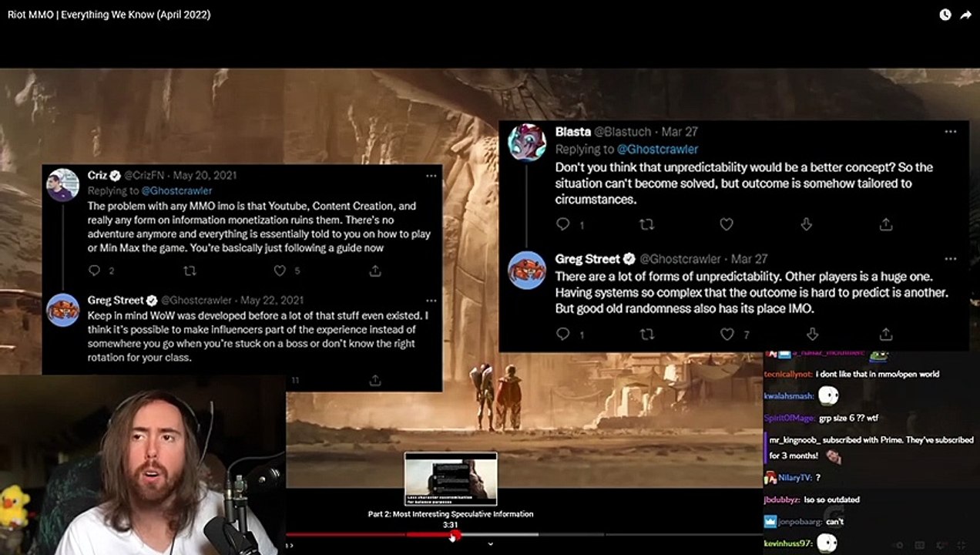980x555 pixels.
Task: Open Criz's profile avatar
Action: coord(63,185)
